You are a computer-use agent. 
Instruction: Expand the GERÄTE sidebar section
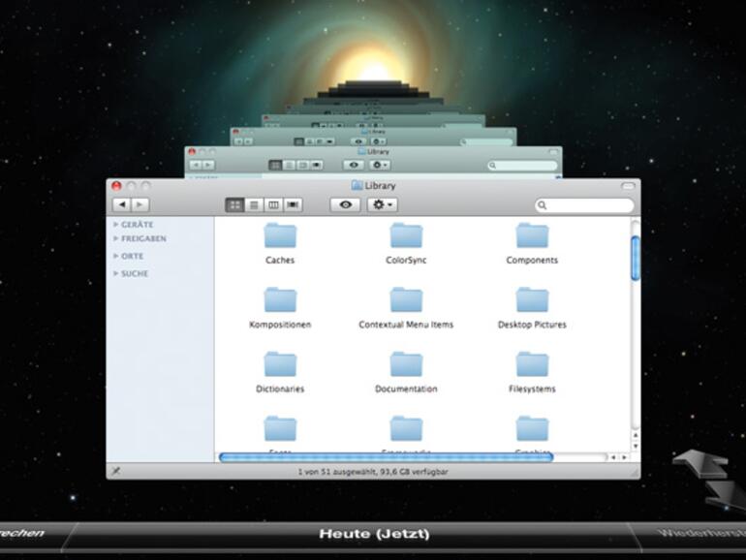pyautogui.click(x=115, y=224)
